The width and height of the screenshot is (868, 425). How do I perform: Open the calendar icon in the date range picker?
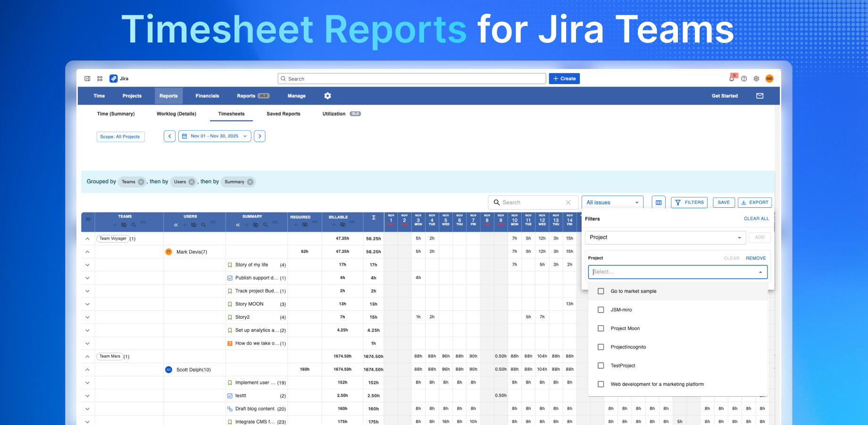tap(185, 136)
